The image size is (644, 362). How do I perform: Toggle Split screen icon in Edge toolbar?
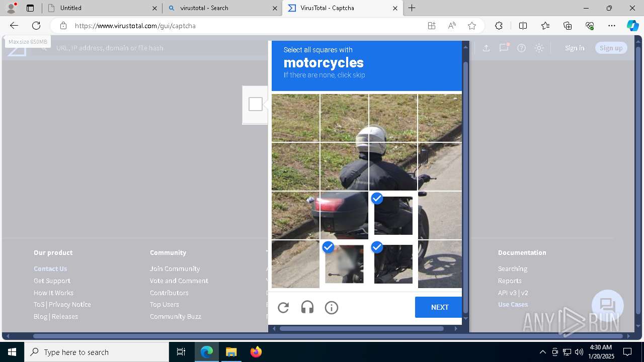tap(523, 26)
